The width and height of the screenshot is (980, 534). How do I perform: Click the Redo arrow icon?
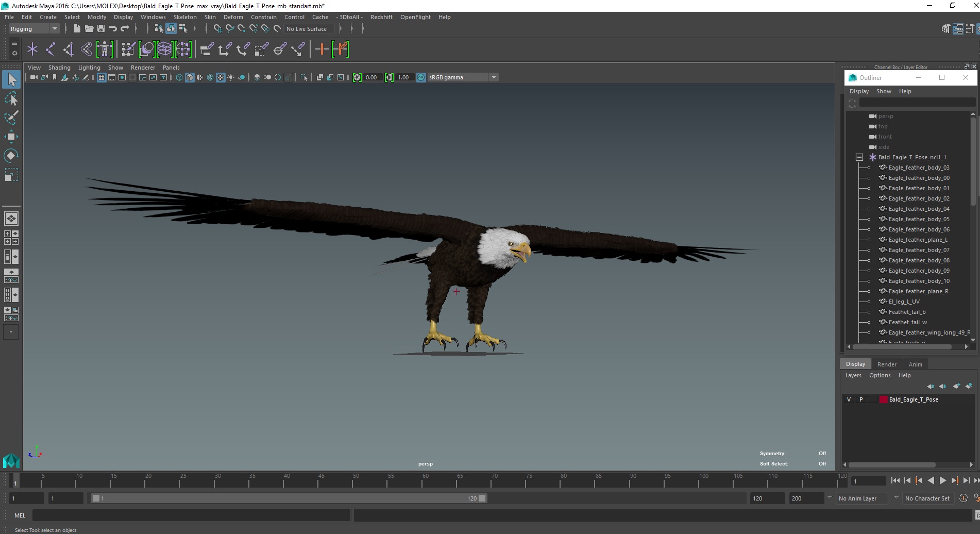125,29
